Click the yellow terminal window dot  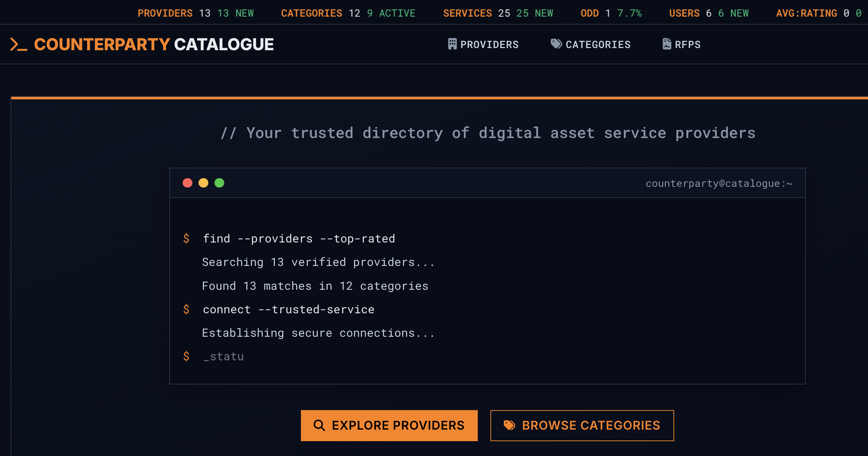pos(204,183)
